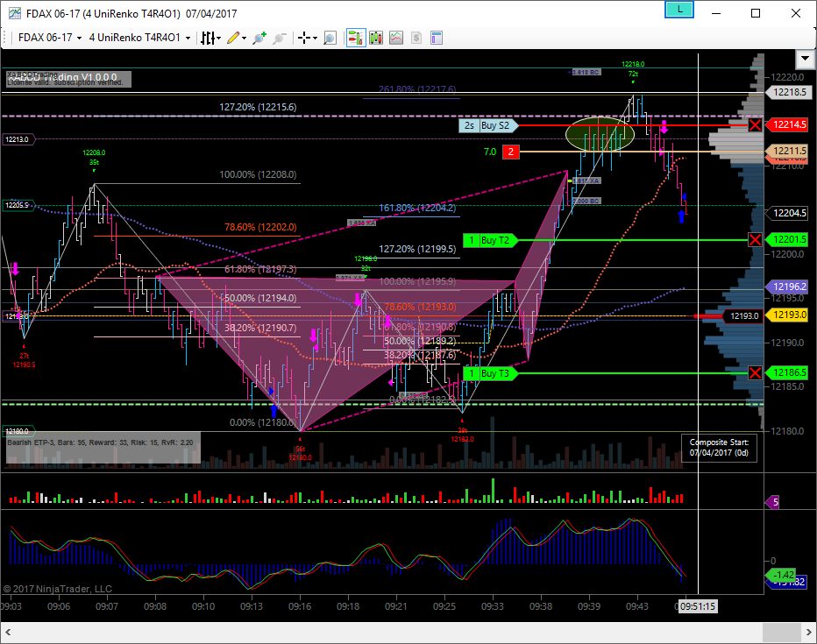
Task: Open the Strategies dollar icon
Action: (x=416, y=38)
